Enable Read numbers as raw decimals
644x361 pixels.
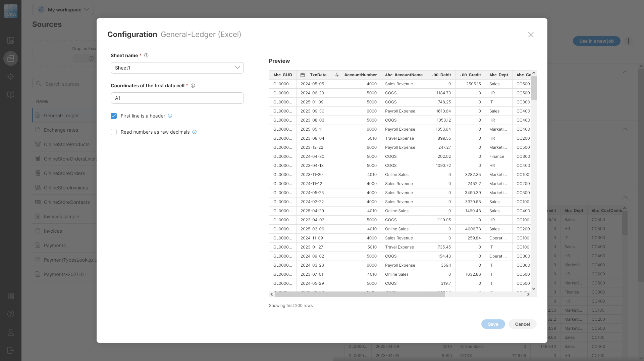pos(114,132)
